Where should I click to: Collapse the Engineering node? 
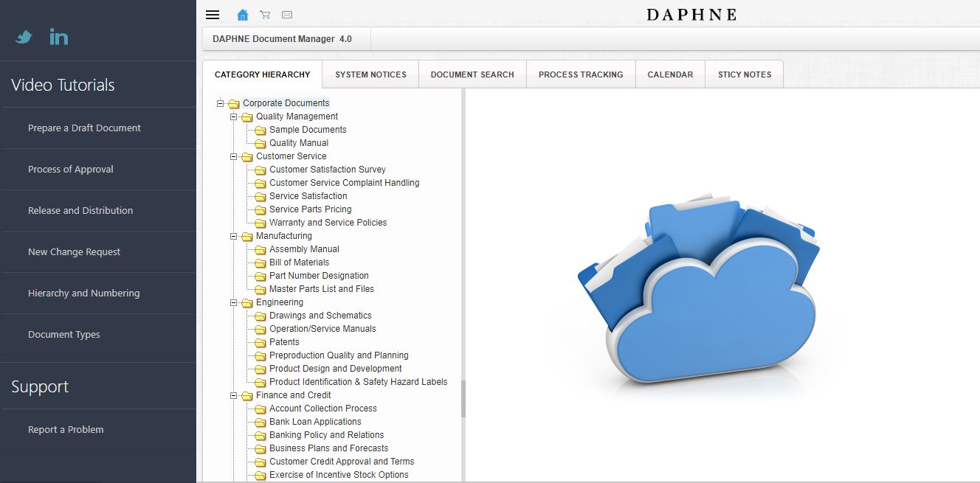coord(233,302)
